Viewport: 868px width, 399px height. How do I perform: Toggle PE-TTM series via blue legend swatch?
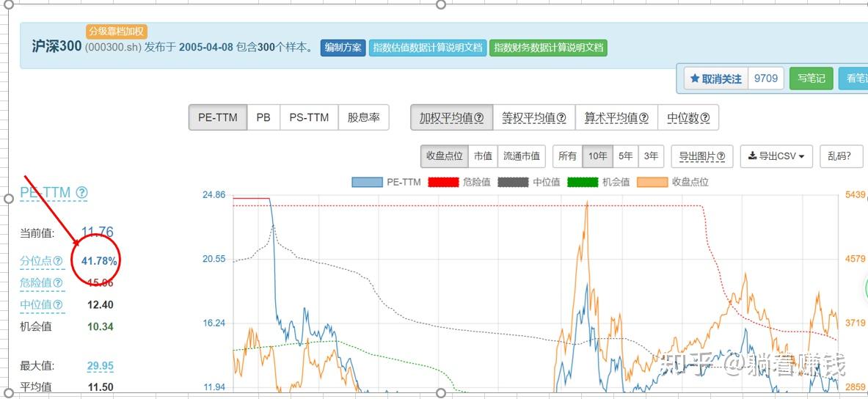pyautogui.click(x=367, y=182)
